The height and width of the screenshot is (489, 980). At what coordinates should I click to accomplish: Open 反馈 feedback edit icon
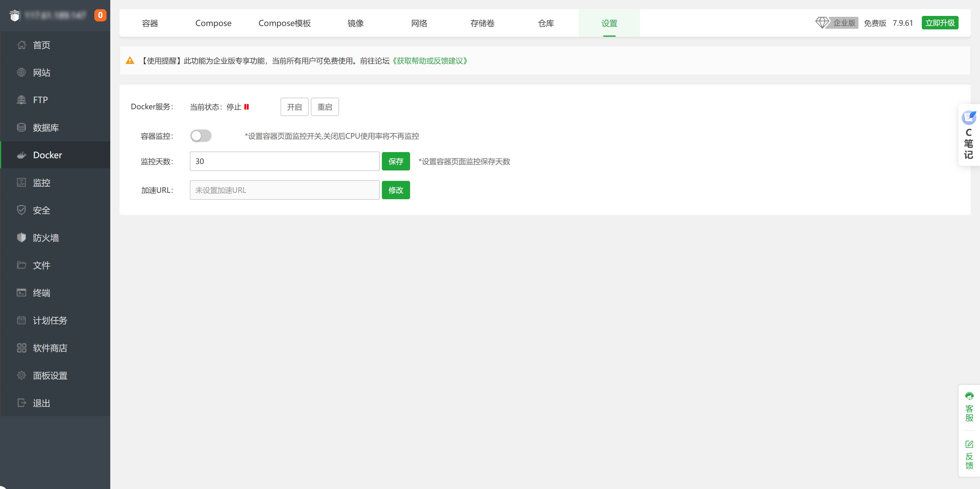coord(969,444)
